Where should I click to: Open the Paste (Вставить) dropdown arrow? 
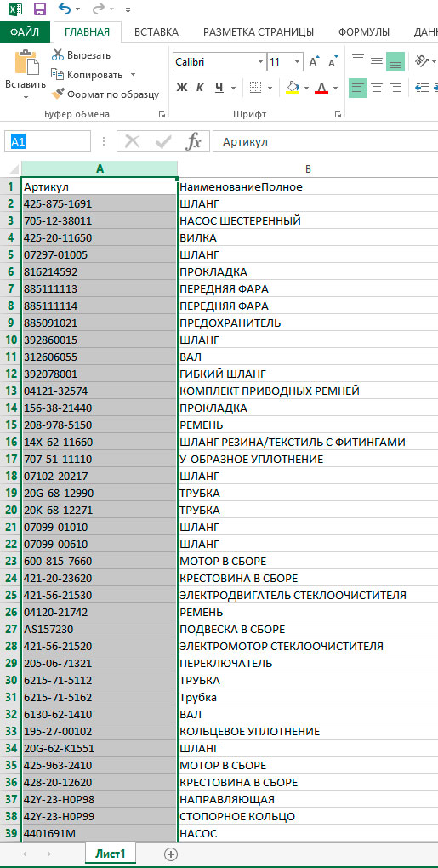[26, 98]
